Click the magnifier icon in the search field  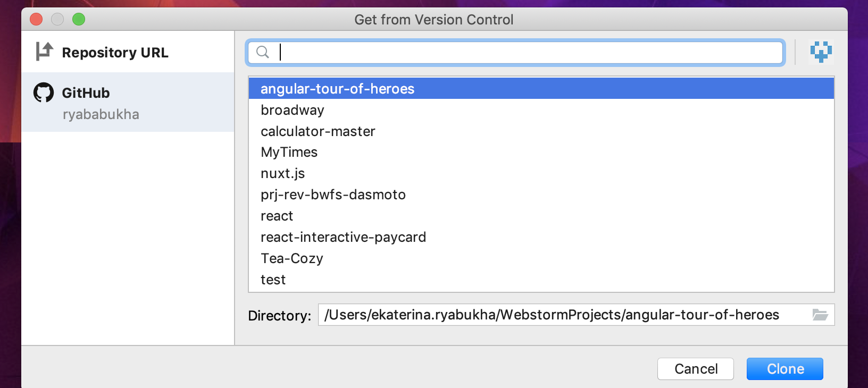click(263, 53)
